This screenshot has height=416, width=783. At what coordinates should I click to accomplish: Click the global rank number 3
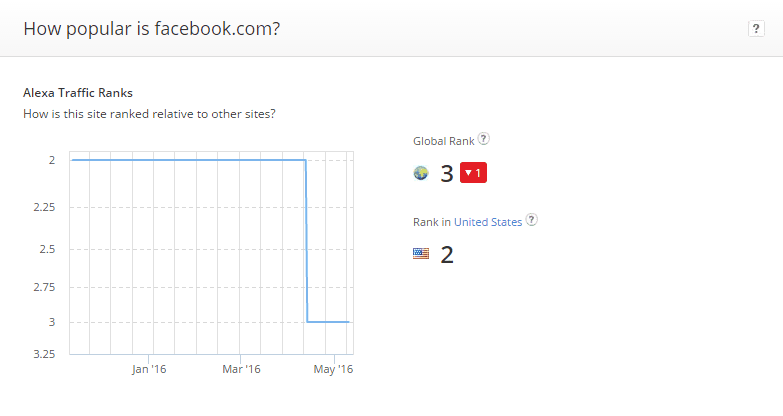(446, 174)
